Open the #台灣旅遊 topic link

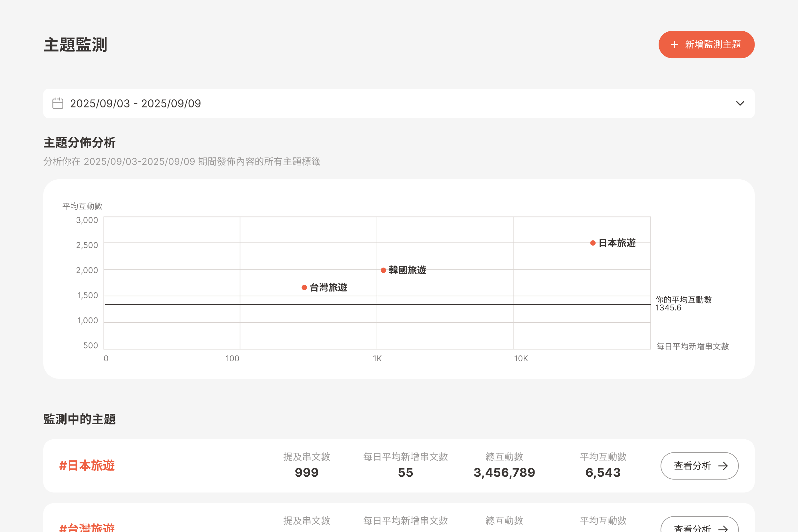pyautogui.click(x=87, y=527)
